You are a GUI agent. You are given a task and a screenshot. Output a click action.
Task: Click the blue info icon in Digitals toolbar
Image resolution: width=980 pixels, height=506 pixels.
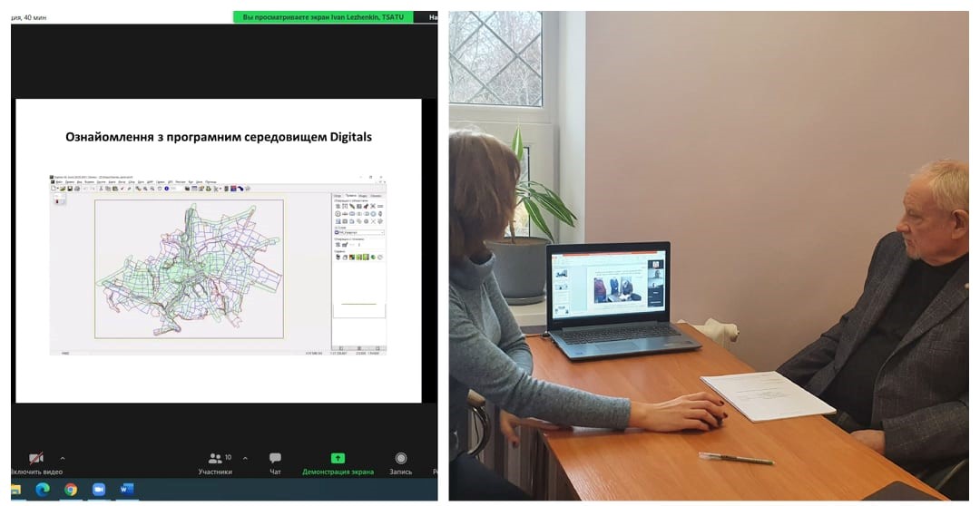(166, 189)
